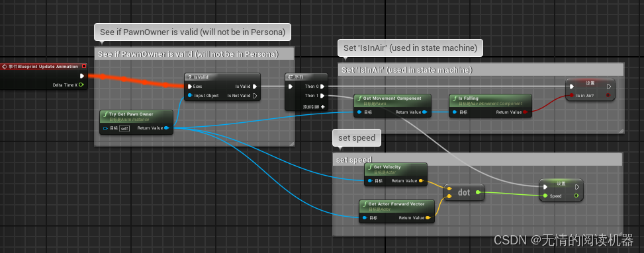Image resolution: width=644 pixels, height=253 pixels.
Task: Click the Return Value pin of Get Movement Component
Action: coord(425,112)
